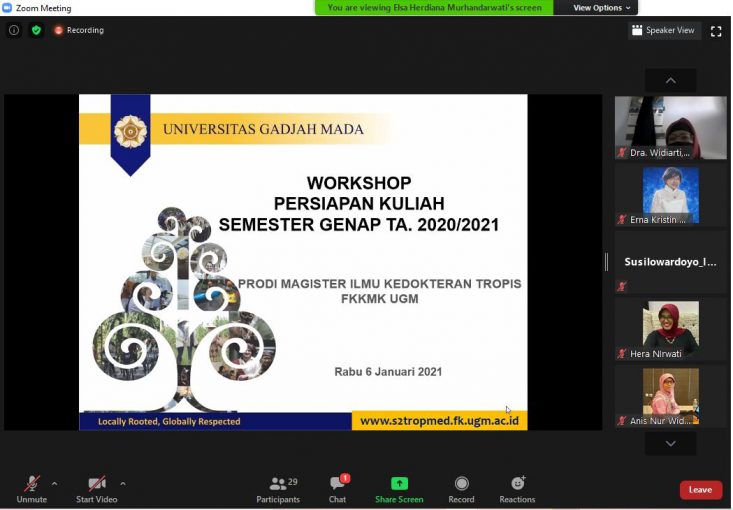Open video options arrow beside Start Video

[x=123, y=484]
